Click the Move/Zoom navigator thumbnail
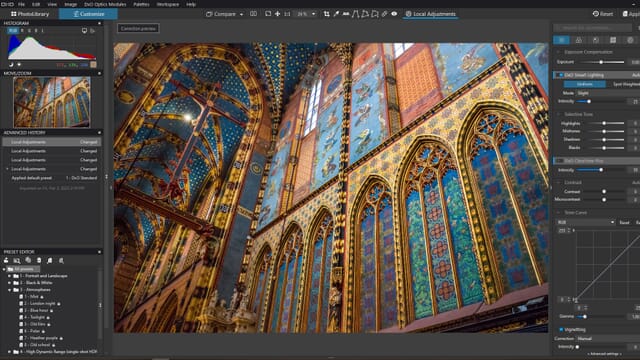 [x=52, y=102]
